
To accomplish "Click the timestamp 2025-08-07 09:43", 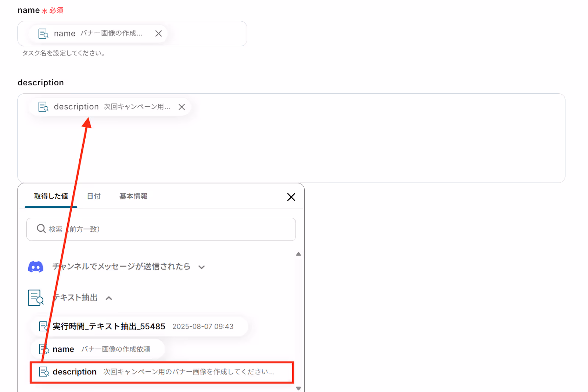I will click(x=203, y=327).
